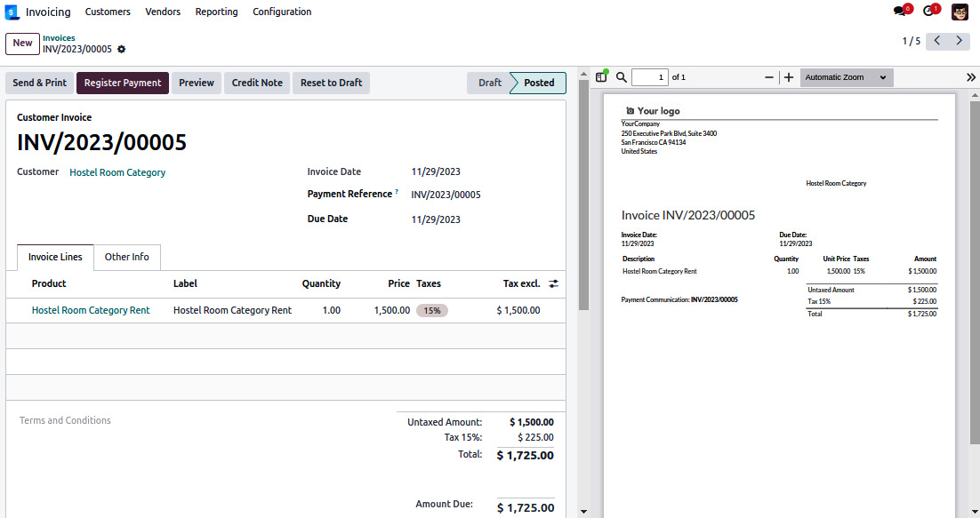The height and width of the screenshot is (518, 980).
Task: Select the Draft status stage
Action: point(489,83)
